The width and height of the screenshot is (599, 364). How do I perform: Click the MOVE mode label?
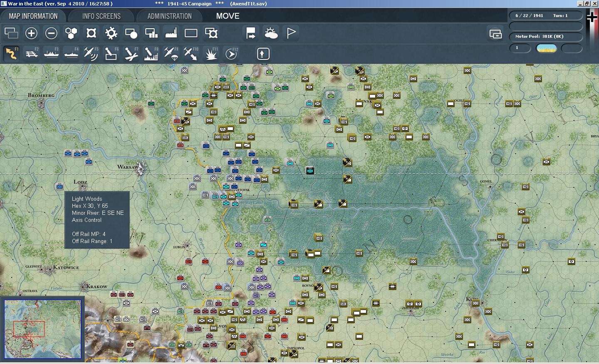pos(228,16)
